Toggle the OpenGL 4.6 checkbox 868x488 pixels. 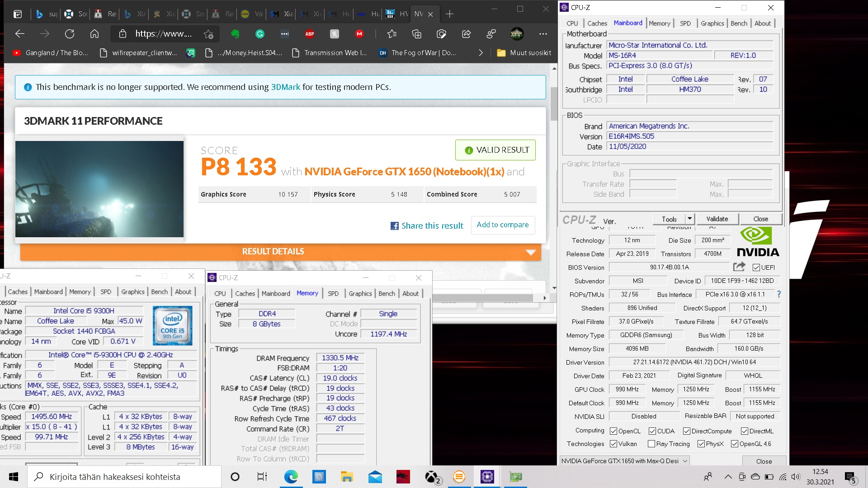tap(735, 444)
